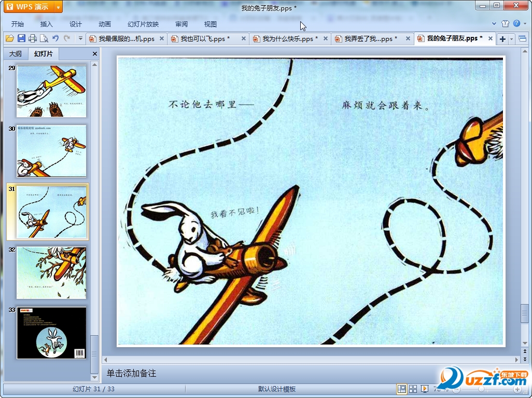Image resolution: width=532 pixels, height=398 pixels.
Task: Expand the new-tab dropdown arrow beside plus
Action: tap(512, 39)
